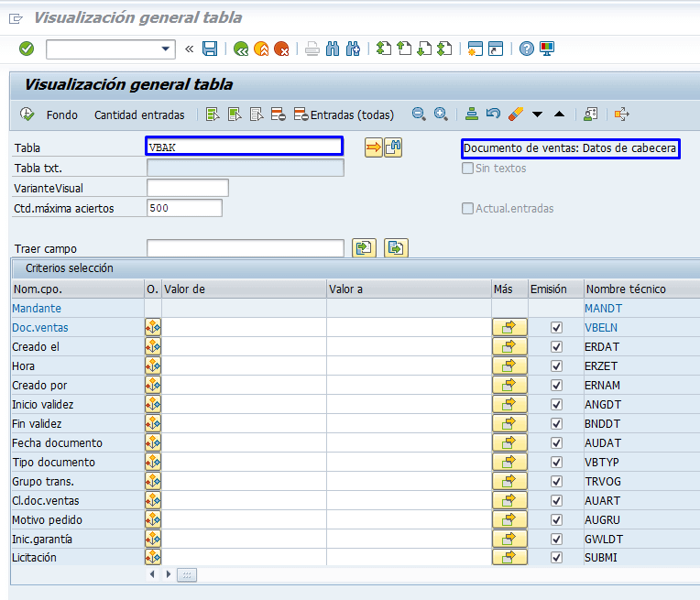Open the command field dropdown arrow

[166, 49]
